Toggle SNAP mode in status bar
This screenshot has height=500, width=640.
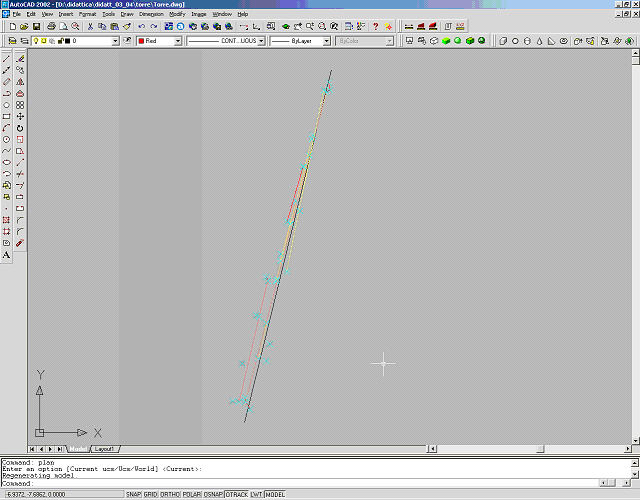click(x=133, y=494)
